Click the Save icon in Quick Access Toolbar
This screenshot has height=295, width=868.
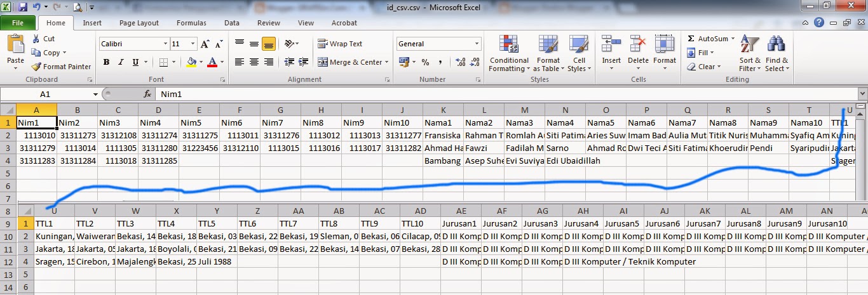23,8
